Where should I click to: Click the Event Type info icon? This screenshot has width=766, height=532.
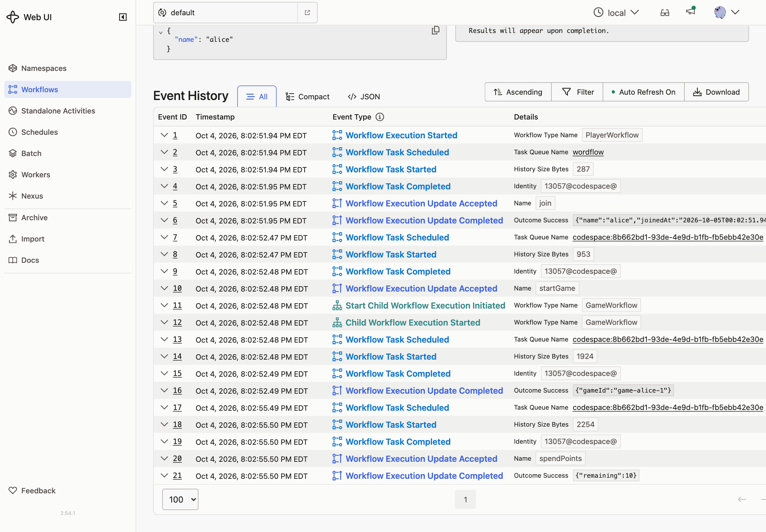point(380,117)
